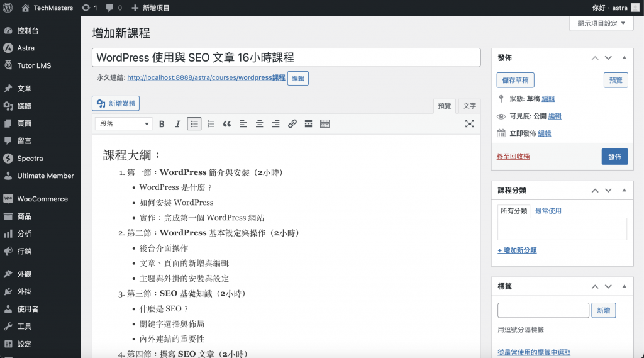Toggle the toolbar kitchen sink
This screenshot has height=358, width=644.
(x=325, y=124)
